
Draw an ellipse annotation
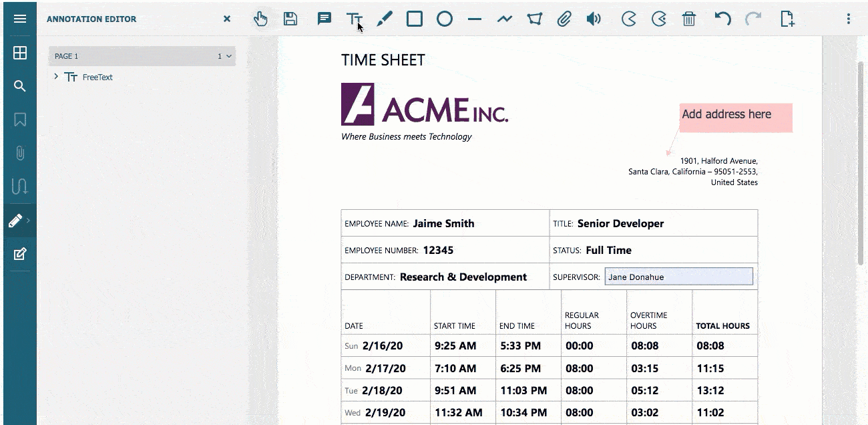[444, 19]
